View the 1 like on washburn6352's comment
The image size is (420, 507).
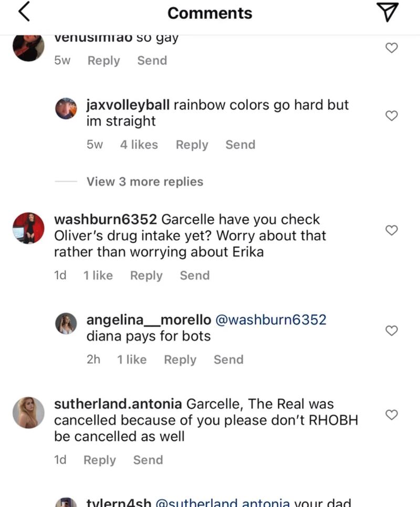tap(98, 275)
